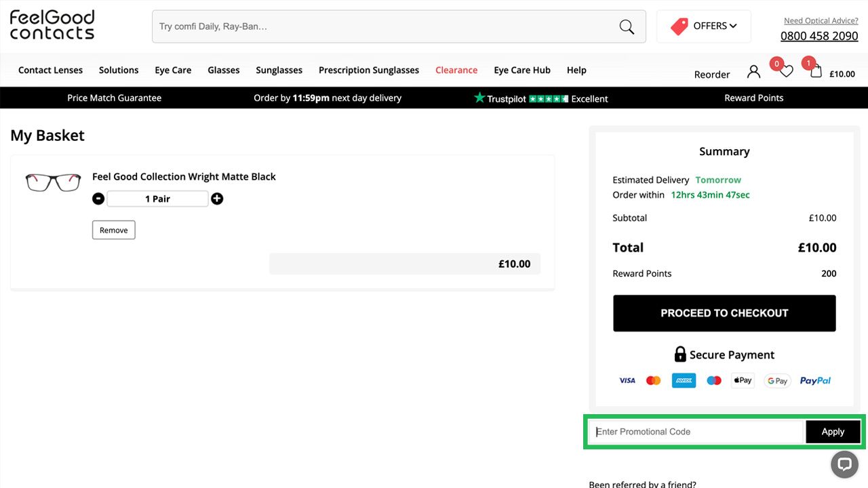Screen dimensions: 868x488
Task: Click the search magnifier icon
Action: click(627, 27)
